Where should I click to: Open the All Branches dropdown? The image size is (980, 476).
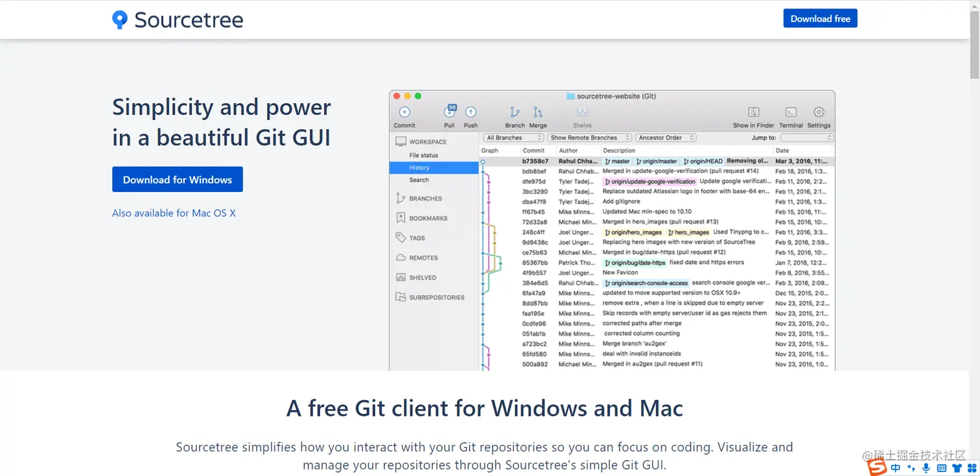(x=513, y=137)
